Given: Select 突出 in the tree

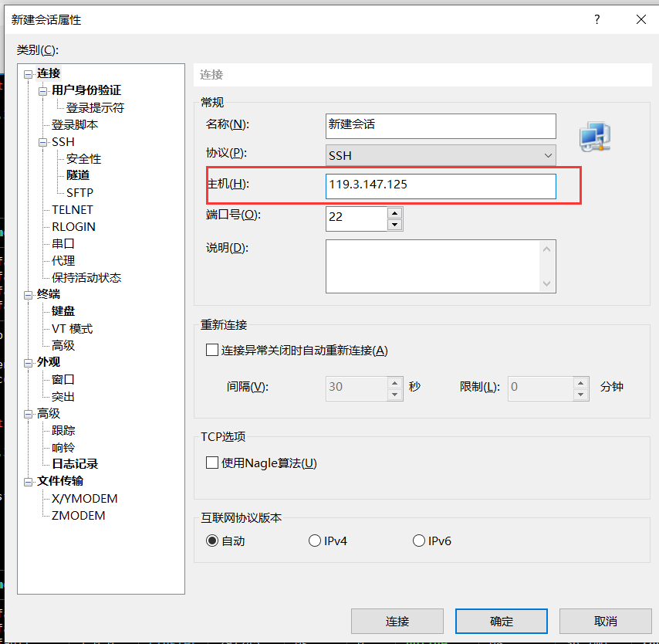Looking at the screenshot, I should click(x=63, y=397).
